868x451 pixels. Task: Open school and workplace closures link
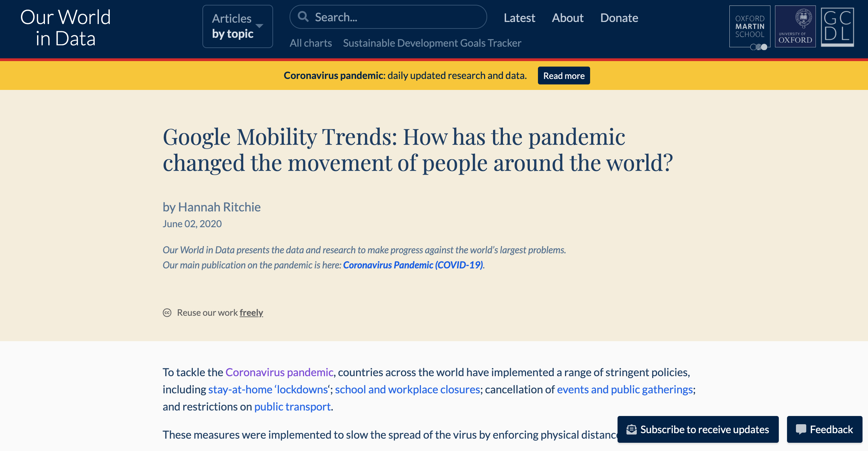point(407,390)
